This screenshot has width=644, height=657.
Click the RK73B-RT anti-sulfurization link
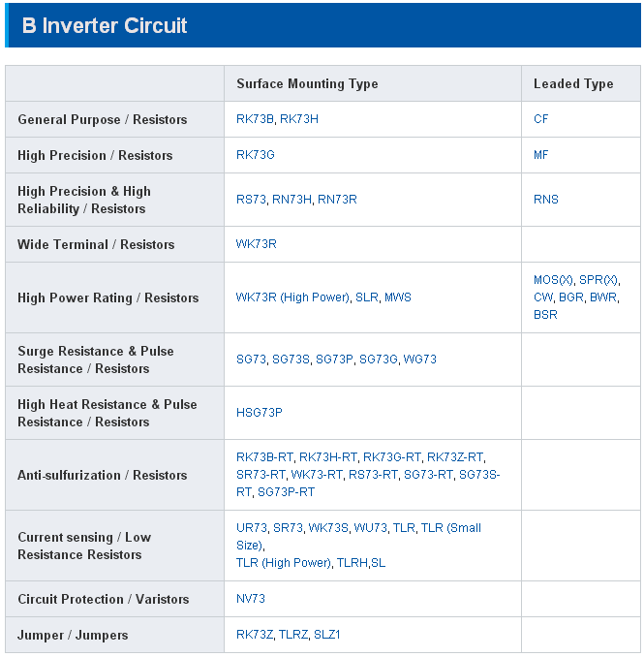tap(264, 457)
